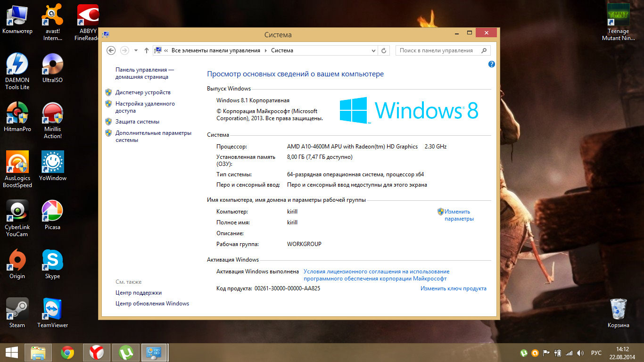644x362 pixels.
Task: Switch the РУС input language indicator
Action: click(596, 353)
